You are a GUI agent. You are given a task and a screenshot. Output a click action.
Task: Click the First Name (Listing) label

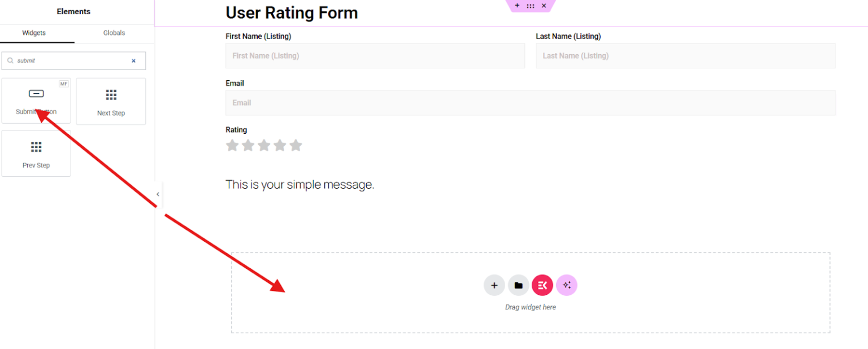coord(258,36)
